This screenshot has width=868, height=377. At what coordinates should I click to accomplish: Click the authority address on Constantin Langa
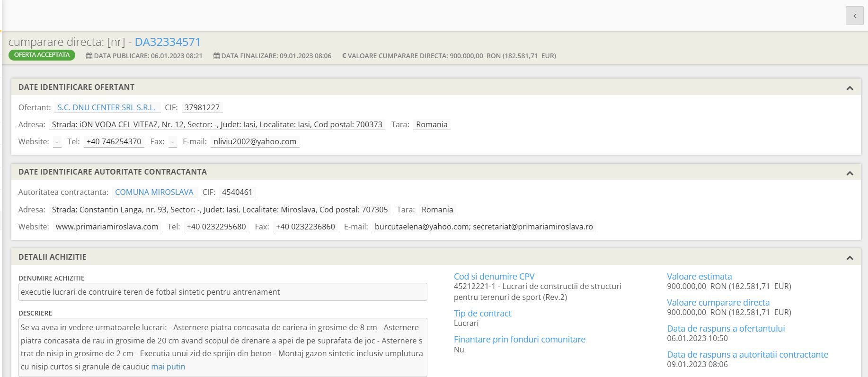(220, 210)
